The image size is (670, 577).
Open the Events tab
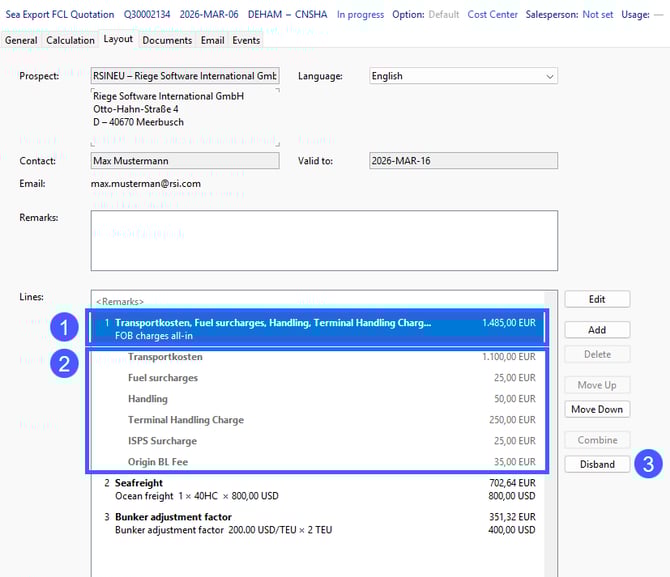pos(246,40)
